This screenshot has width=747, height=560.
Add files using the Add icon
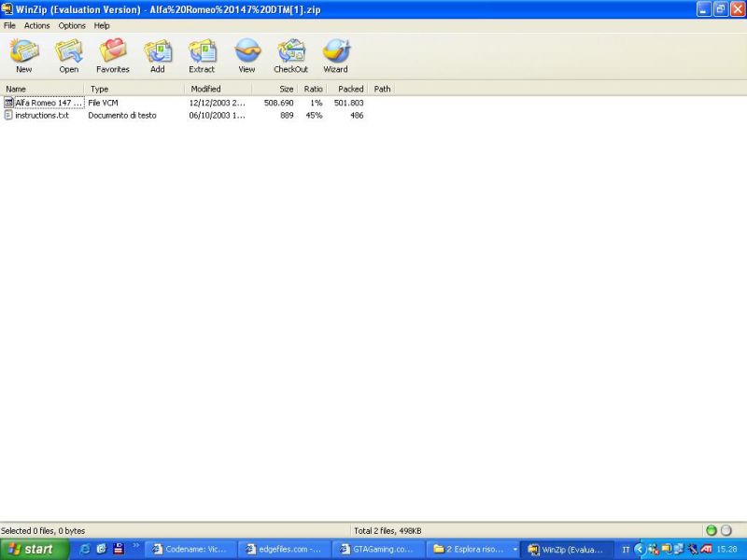pyautogui.click(x=158, y=51)
